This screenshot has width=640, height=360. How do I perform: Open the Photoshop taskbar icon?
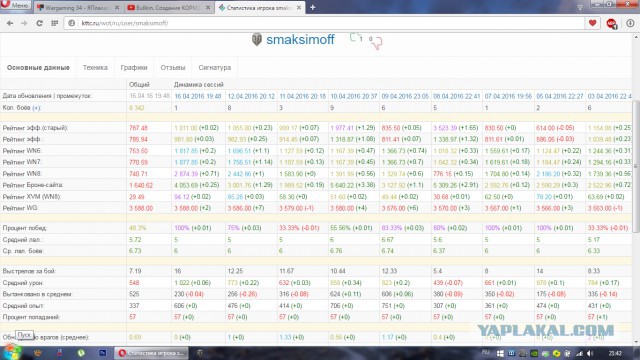[102, 353]
